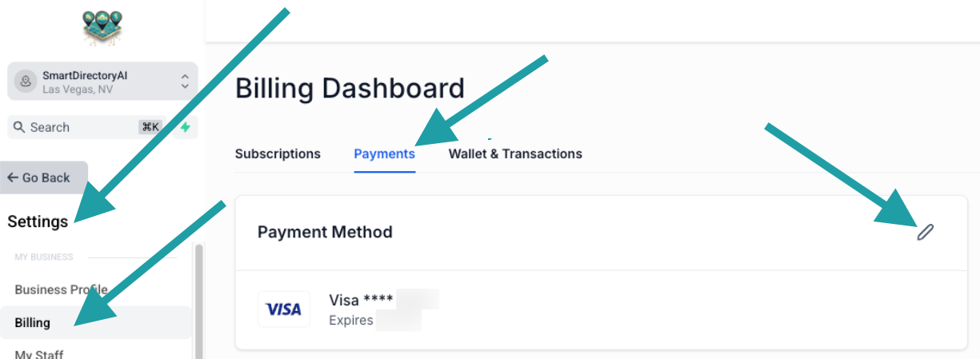Click into the sidebar Search field
The image size is (980, 359).
(84, 127)
